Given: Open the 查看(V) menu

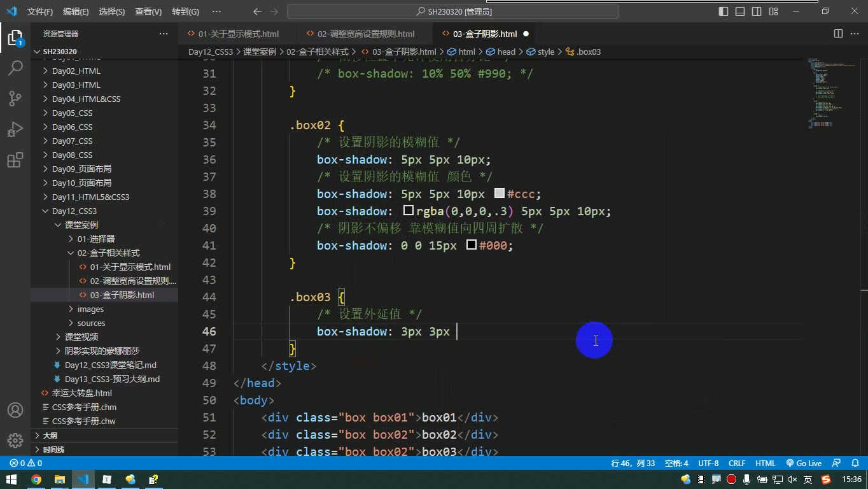Looking at the screenshot, I should pos(148,11).
